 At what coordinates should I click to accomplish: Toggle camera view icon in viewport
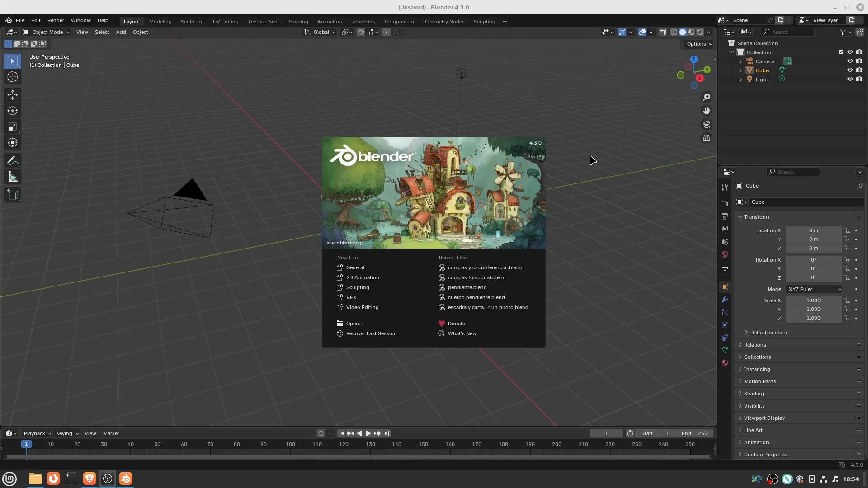707,124
